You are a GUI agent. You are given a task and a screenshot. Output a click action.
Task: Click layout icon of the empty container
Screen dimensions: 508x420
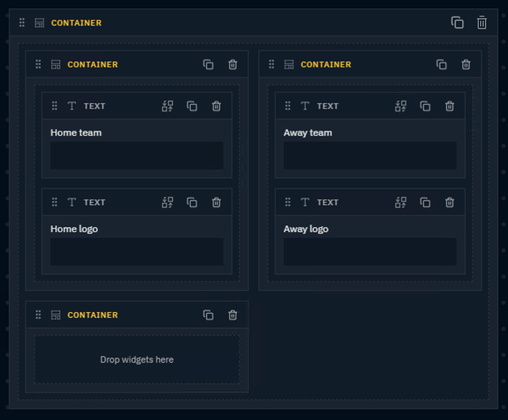pyautogui.click(x=56, y=315)
